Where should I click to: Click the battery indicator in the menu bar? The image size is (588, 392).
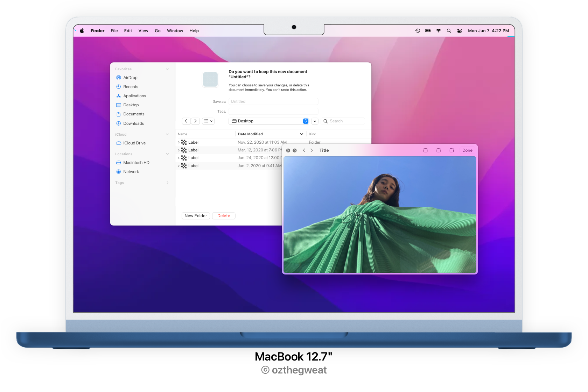click(x=428, y=30)
